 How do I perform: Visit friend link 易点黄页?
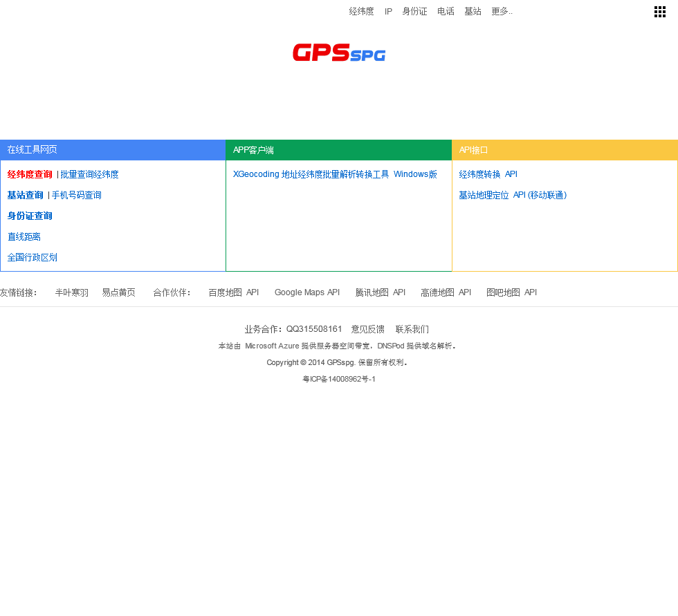coord(118,292)
